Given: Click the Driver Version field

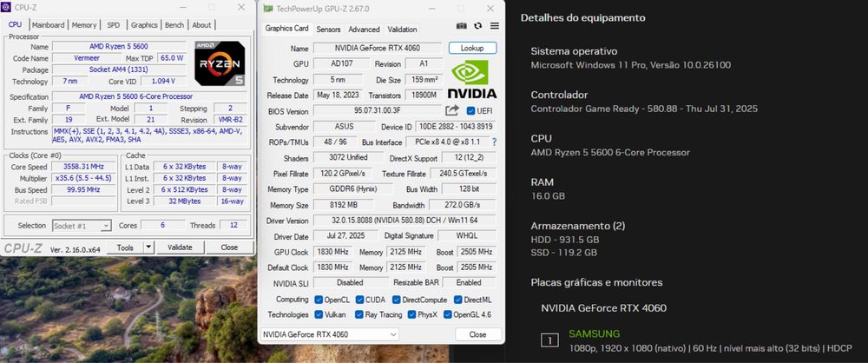Looking at the screenshot, I should pos(404,221).
